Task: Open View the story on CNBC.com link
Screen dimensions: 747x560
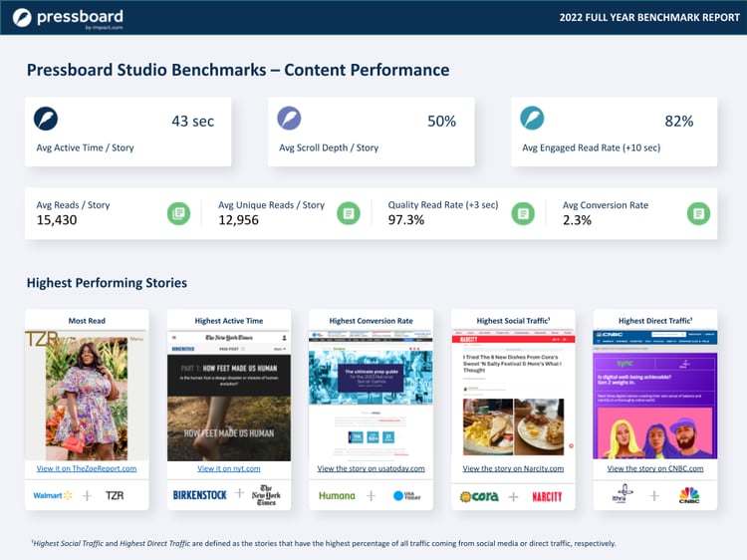Action: tap(655, 468)
